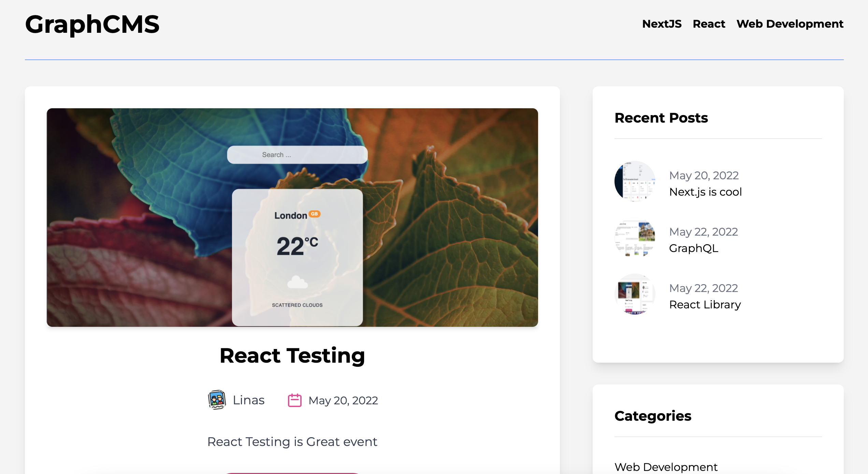
Task: Click the GraphQL post thumbnail
Action: coord(635,238)
